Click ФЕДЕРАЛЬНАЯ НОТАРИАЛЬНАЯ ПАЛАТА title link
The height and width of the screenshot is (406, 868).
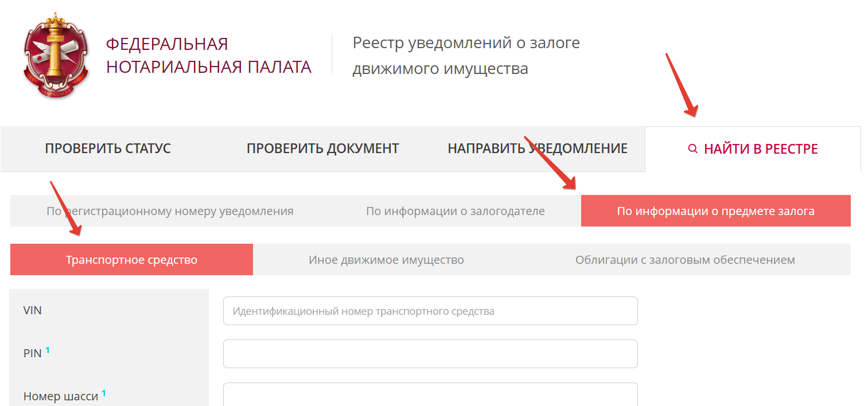point(208,54)
